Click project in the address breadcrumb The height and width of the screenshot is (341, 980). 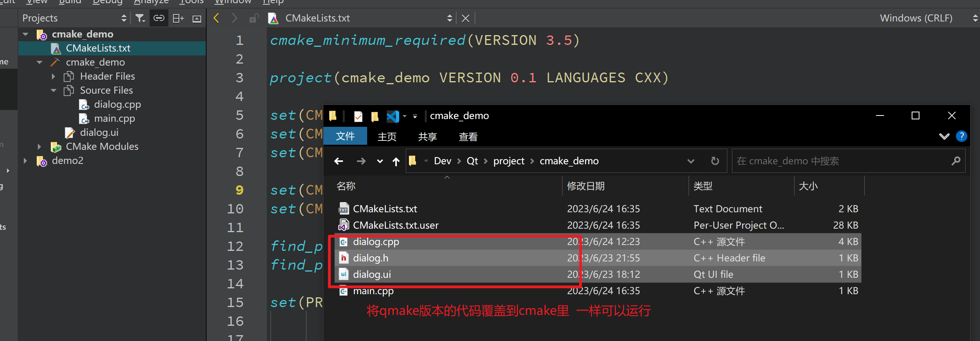[509, 161]
